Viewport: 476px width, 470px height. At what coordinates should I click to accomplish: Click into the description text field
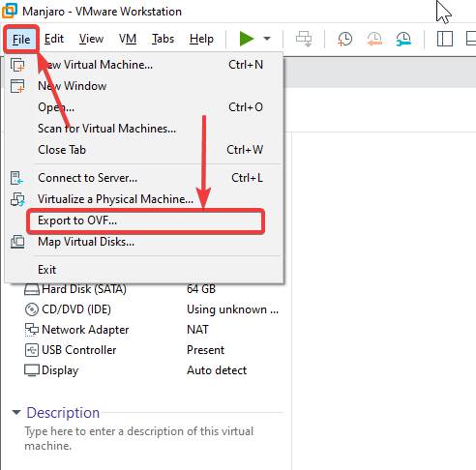pyautogui.click(x=139, y=438)
